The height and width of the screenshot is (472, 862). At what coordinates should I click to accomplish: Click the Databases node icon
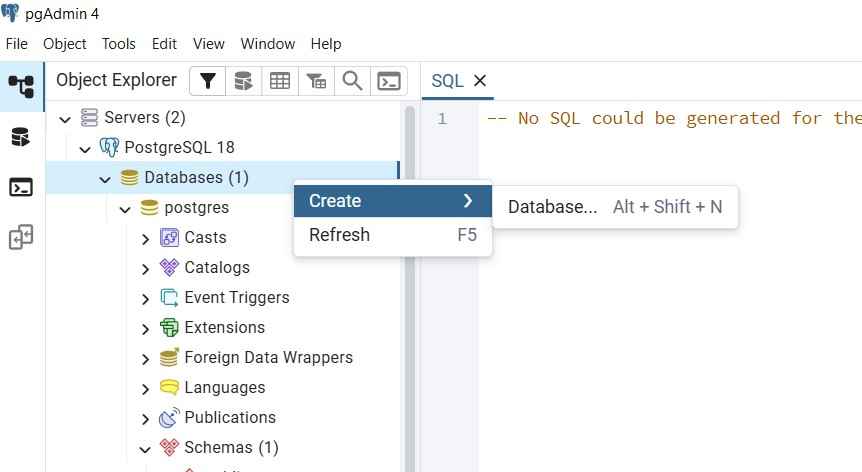coord(129,177)
